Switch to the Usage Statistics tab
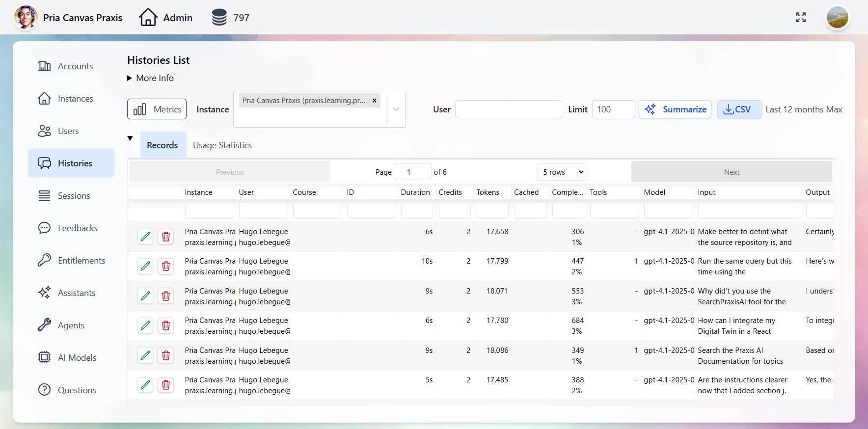The image size is (868, 429). click(222, 145)
